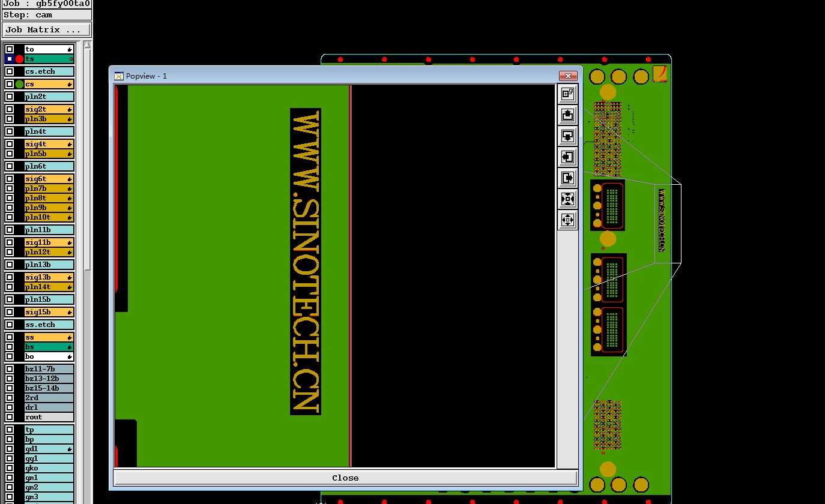Toggle the checkbox for layer ss.etch
This screenshot has width=825, height=504.
pos(10,325)
